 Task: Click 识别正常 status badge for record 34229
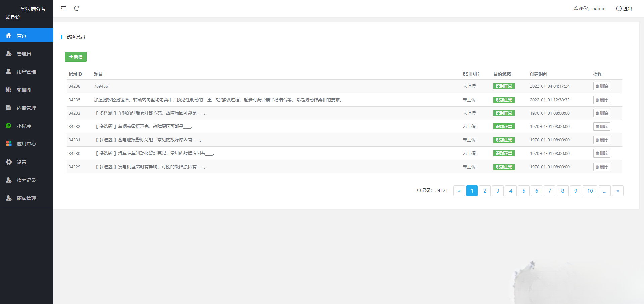click(504, 167)
